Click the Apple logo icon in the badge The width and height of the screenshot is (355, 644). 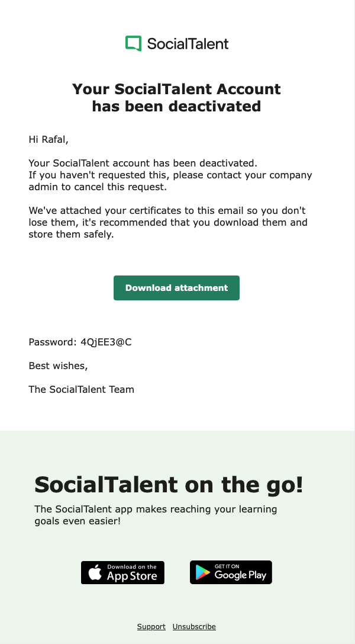point(95,573)
